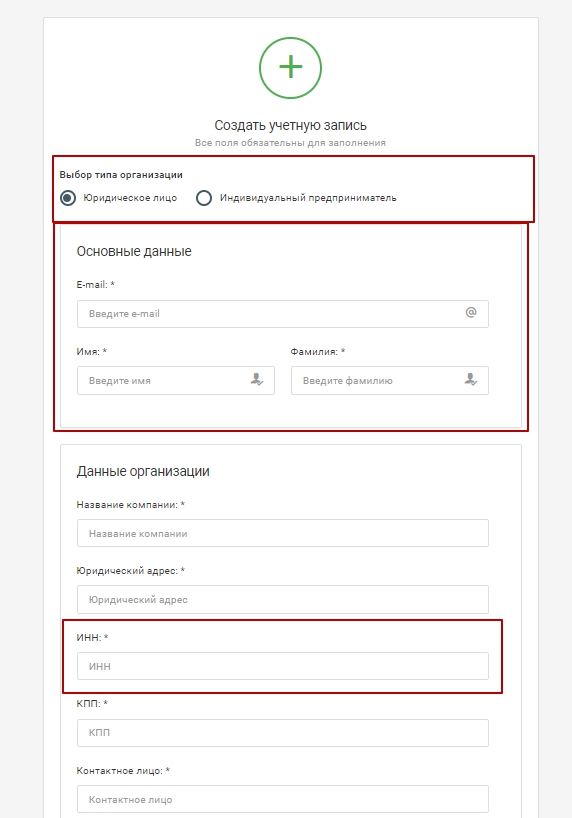Click the Контактное лицо input field

click(283, 799)
